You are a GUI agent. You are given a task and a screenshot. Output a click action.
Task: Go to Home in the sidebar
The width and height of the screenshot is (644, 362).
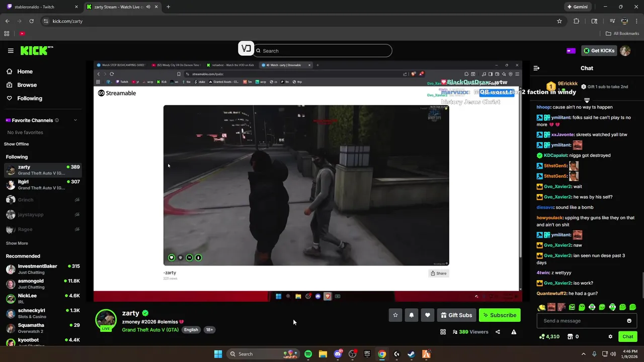[x=25, y=71]
